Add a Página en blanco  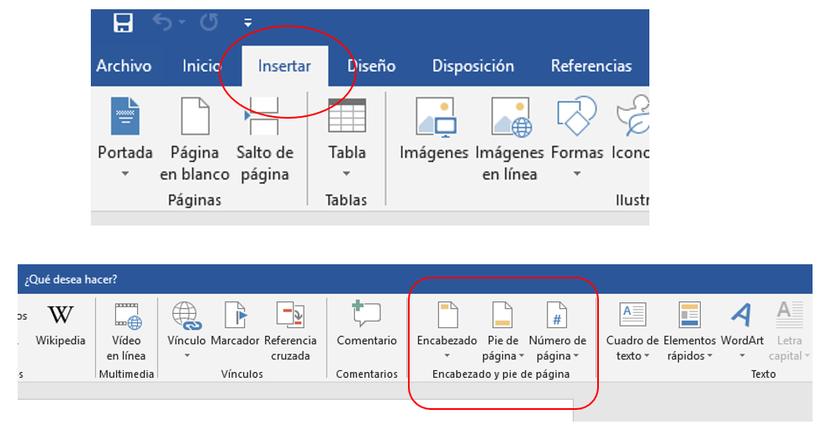pos(195,130)
